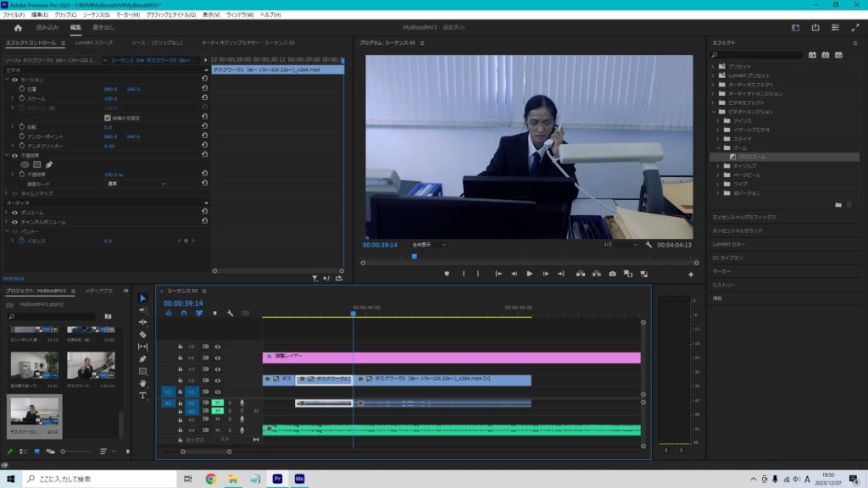Toggle visibility eye for track V4

click(218, 358)
